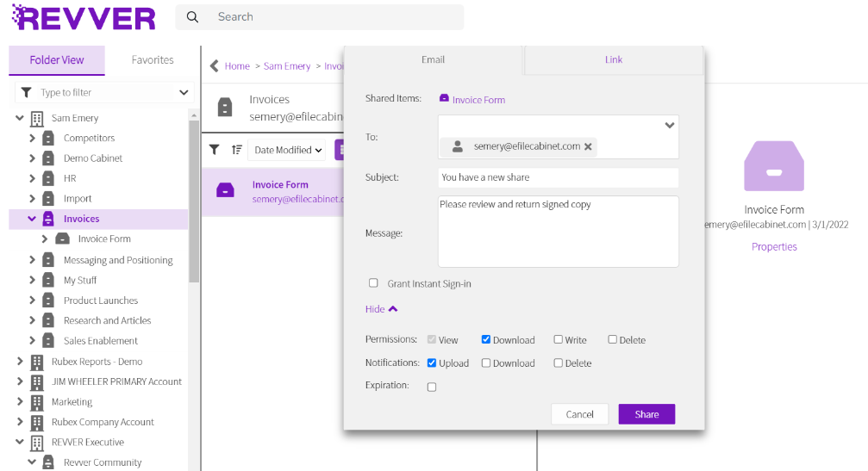Enable Grant Instant Sign-in checkbox

coord(373,283)
